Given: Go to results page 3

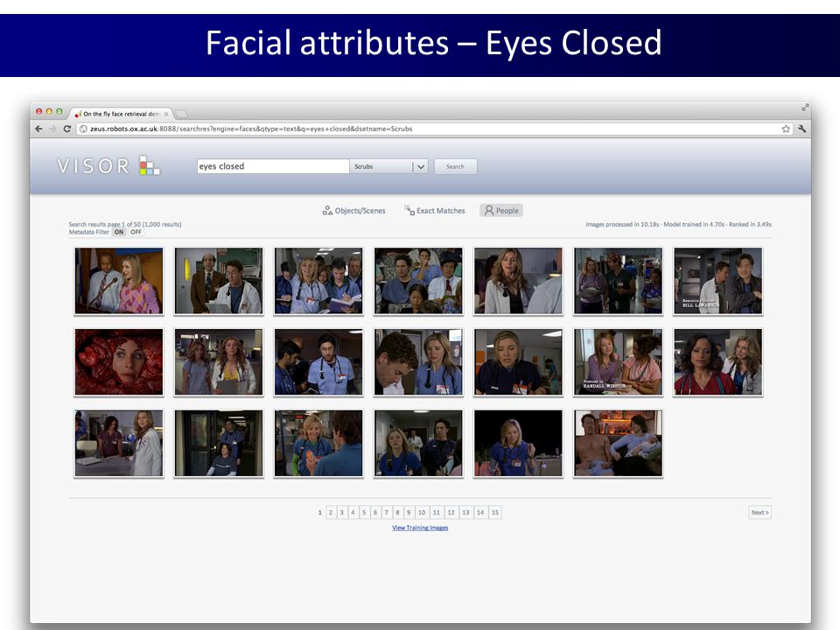Looking at the screenshot, I should coord(342,513).
